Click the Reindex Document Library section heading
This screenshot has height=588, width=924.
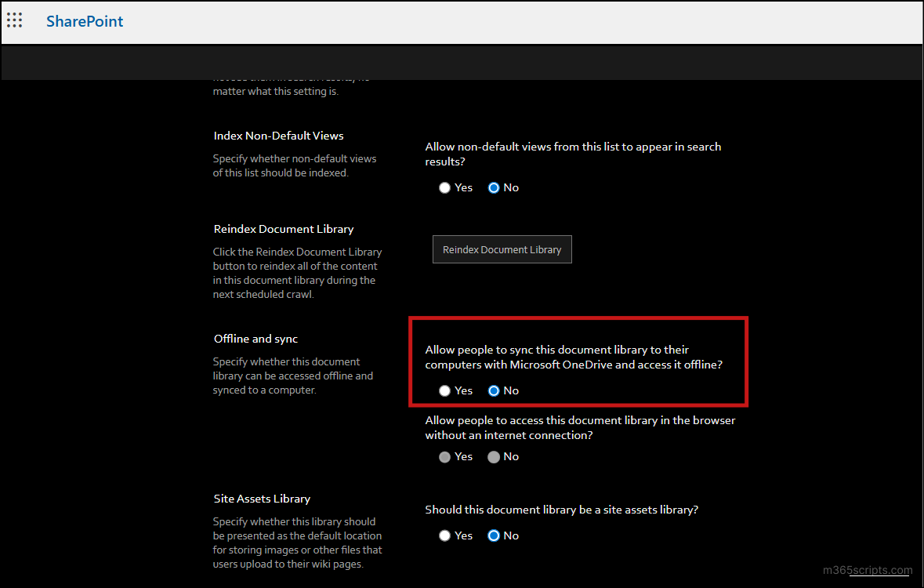coord(284,229)
